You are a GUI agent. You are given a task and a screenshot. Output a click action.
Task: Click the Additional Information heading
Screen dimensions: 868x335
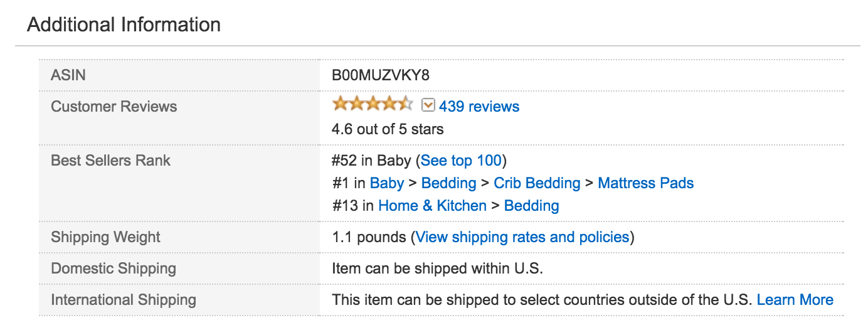tap(124, 25)
